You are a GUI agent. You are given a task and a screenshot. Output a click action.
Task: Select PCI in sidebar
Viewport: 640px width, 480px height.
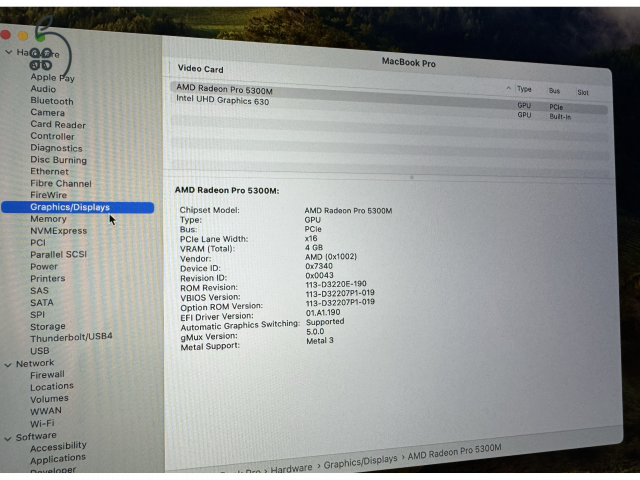click(38, 243)
